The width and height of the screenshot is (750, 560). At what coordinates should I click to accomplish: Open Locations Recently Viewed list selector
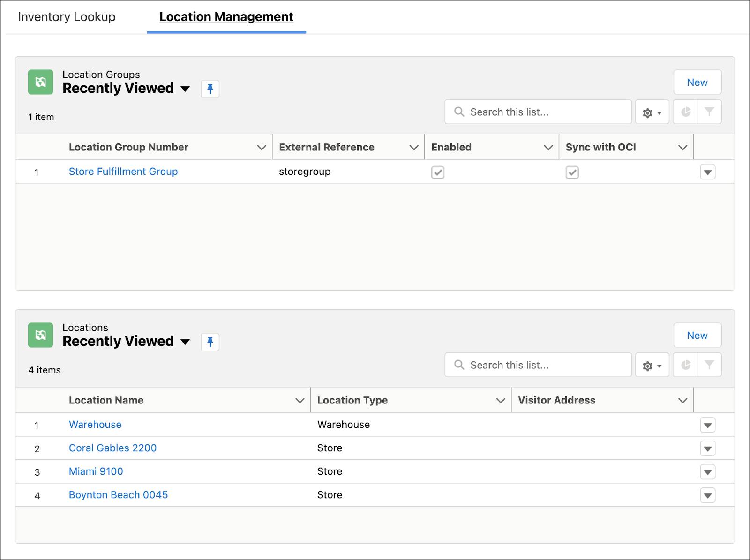coord(185,342)
